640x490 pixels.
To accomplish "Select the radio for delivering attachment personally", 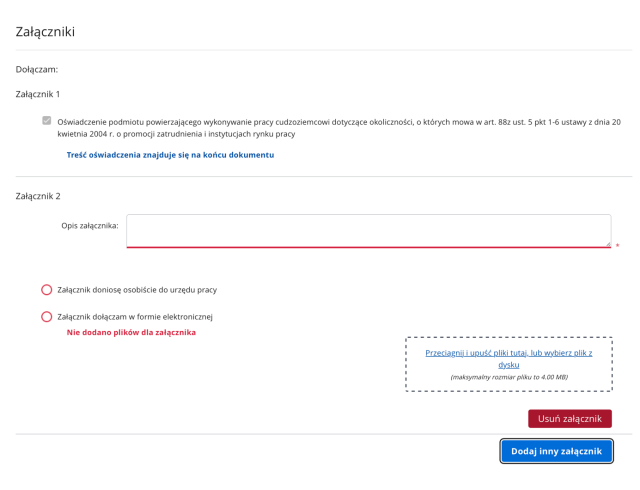I will [x=46, y=290].
